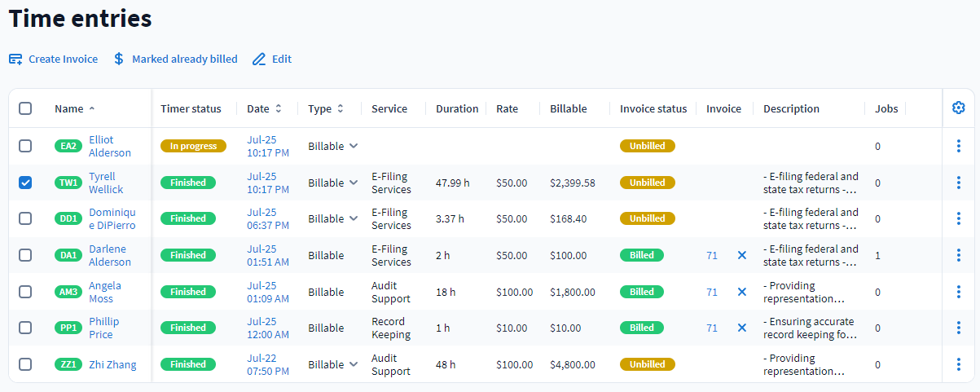The width and height of the screenshot is (980, 392).
Task: Click the In progress timer status badge
Action: pyautogui.click(x=193, y=146)
